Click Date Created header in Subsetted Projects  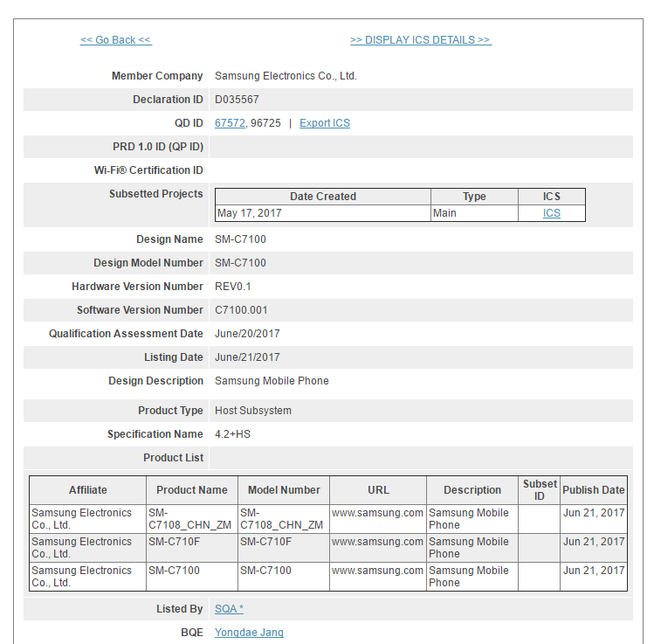point(323,197)
